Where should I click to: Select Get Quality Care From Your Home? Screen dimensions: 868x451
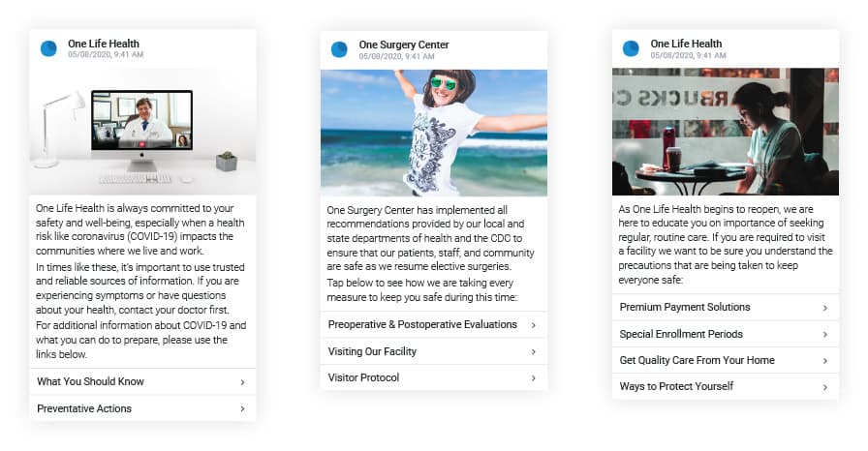pos(726,360)
